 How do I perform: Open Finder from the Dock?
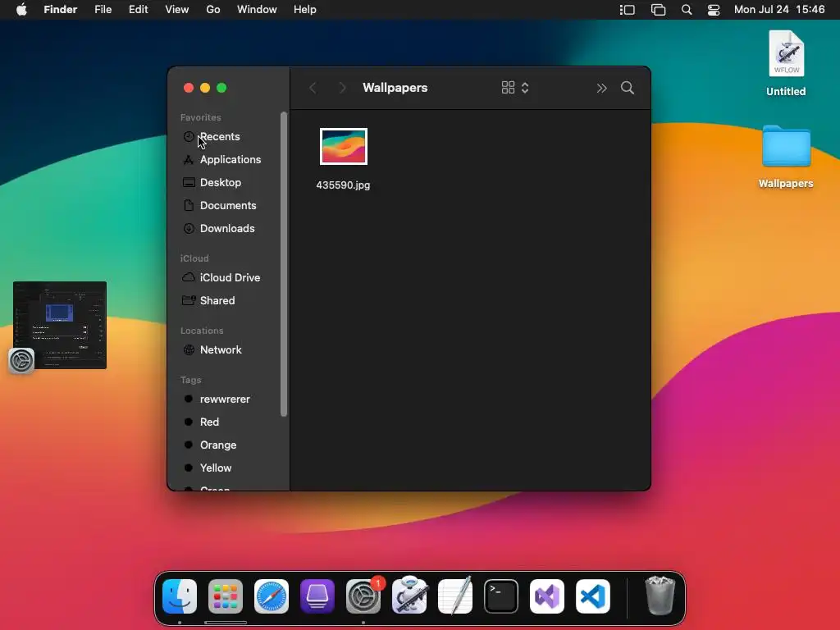[x=180, y=596]
